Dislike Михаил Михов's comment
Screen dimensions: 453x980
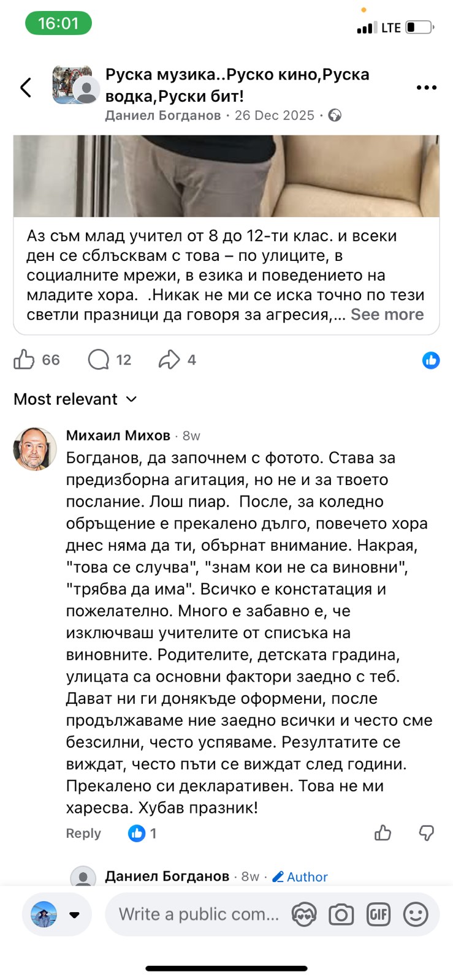point(426,833)
